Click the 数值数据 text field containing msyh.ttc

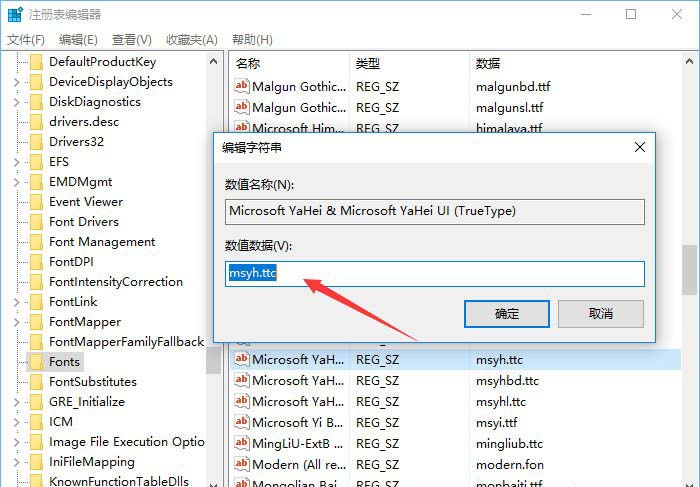tap(435, 274)
